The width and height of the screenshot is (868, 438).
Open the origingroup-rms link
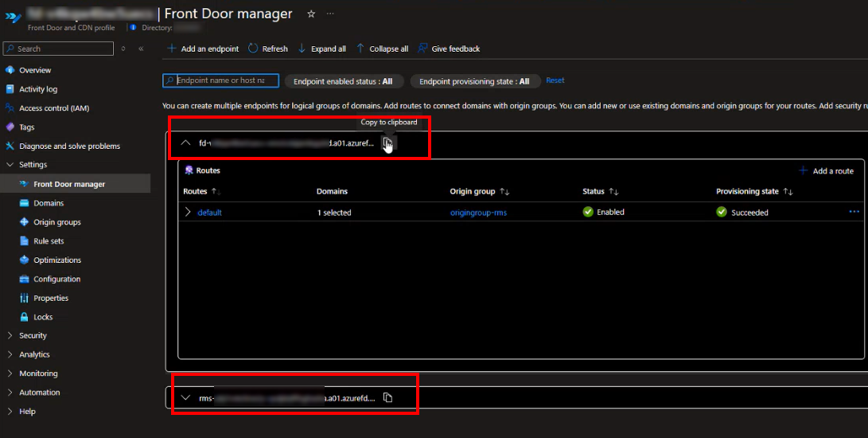click(x=478, y=213)
